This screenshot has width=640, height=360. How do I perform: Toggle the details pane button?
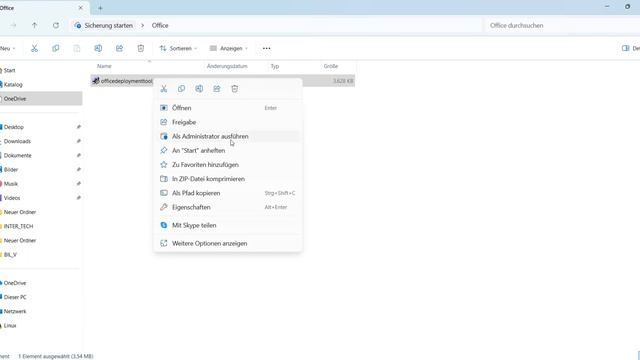[630, 48]
